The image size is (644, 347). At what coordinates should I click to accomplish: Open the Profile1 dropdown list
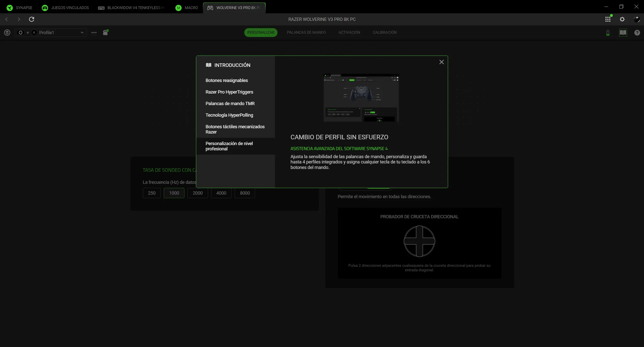coord(82,32)
